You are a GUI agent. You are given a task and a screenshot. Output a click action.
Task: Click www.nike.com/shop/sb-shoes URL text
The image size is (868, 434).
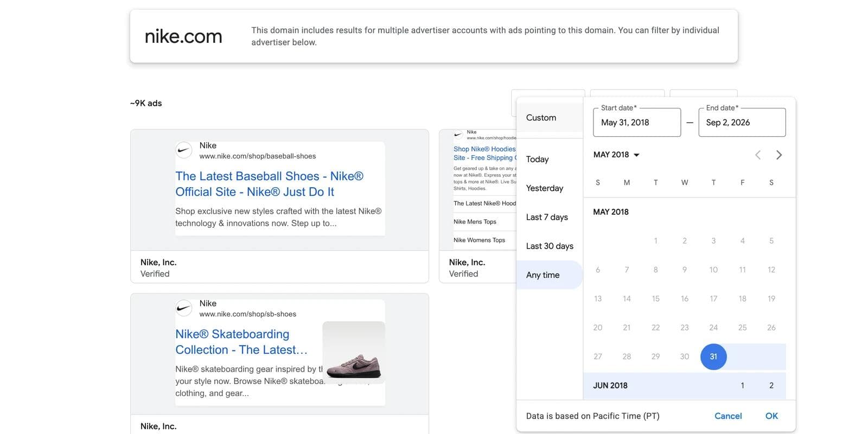(x=248, y=314)
